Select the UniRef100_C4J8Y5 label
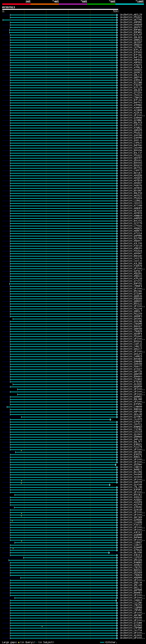Viewport: 146px width, 644px height. pyautogui.click(x=131, y=419)
